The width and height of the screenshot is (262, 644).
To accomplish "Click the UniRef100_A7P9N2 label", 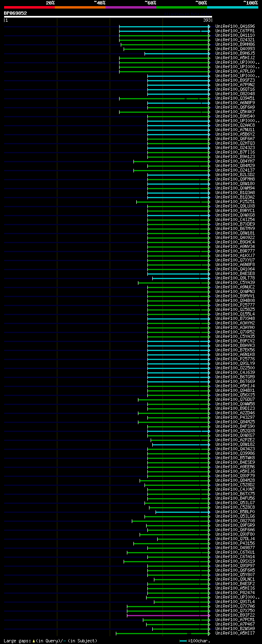I will pos(235,85).
